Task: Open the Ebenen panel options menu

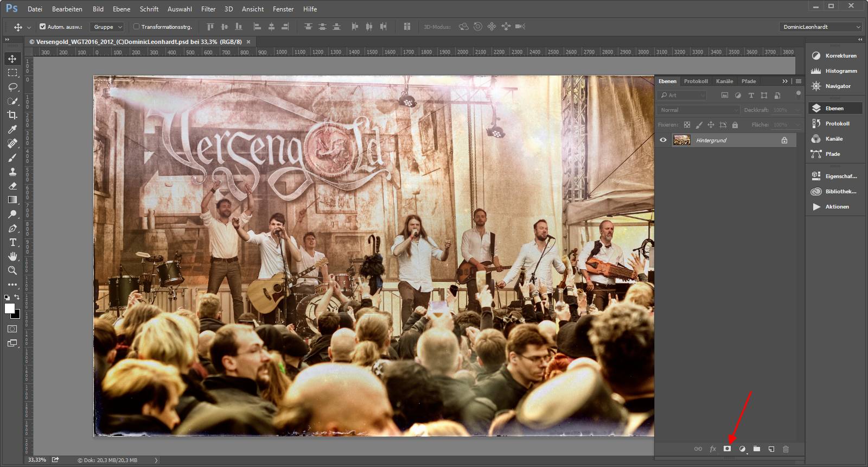Action: click(798, 81)
